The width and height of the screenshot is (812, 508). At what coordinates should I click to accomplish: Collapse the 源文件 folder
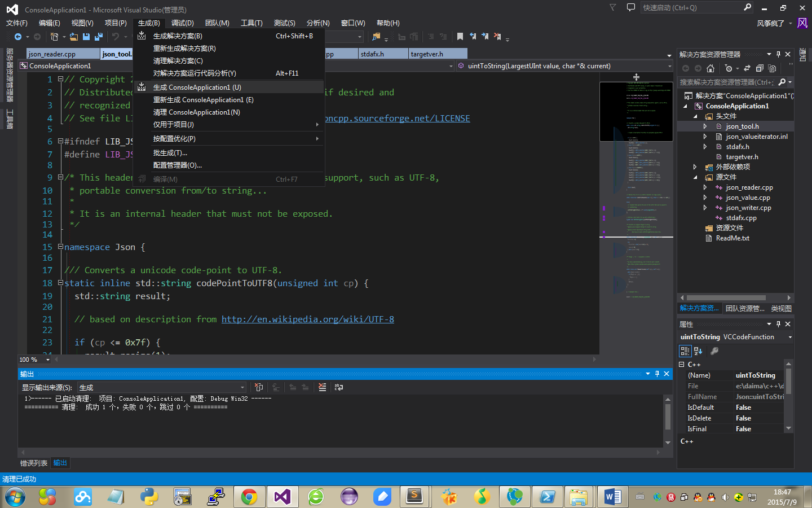pos(696,177)
